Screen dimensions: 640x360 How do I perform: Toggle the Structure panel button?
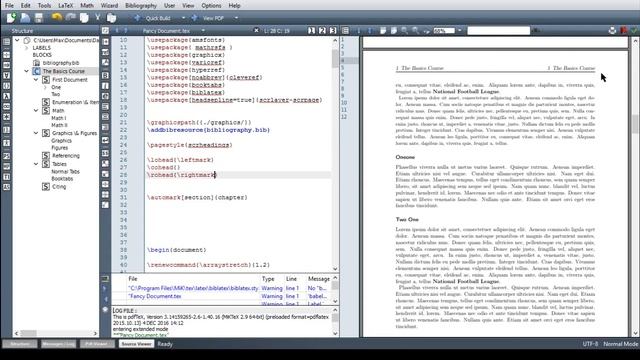point(20,344)
